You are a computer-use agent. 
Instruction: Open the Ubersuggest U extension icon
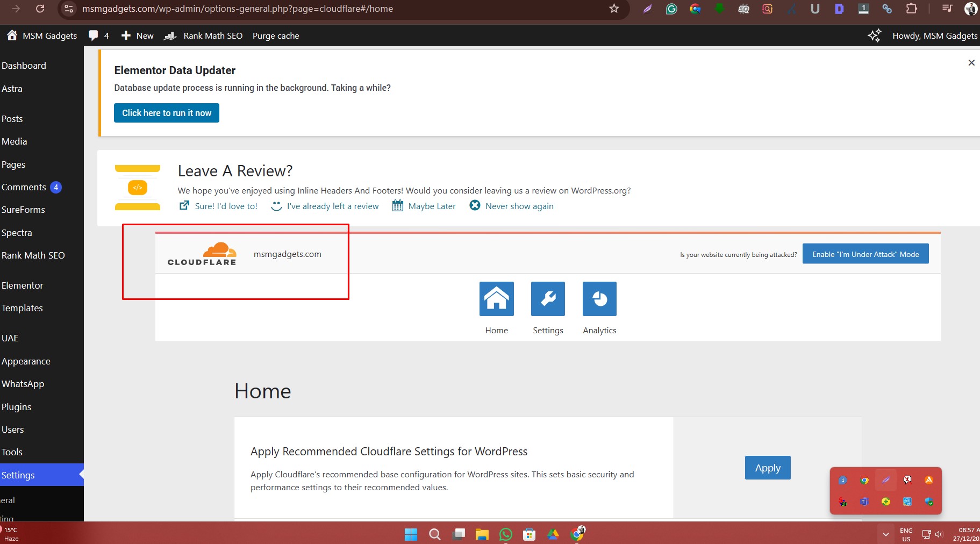point(815,9)
